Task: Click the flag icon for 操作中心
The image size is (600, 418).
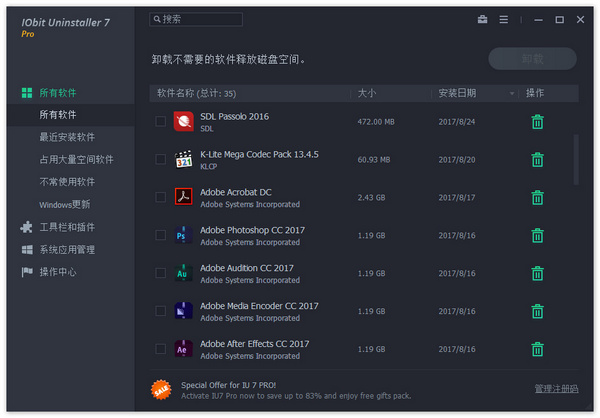Action: pyautogui.click(x=27, y=272)
